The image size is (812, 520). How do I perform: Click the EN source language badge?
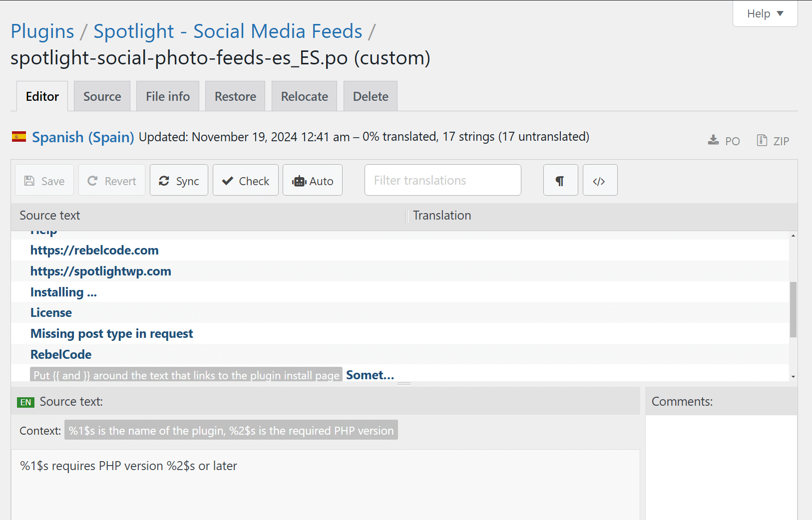[x=25, y=402]
